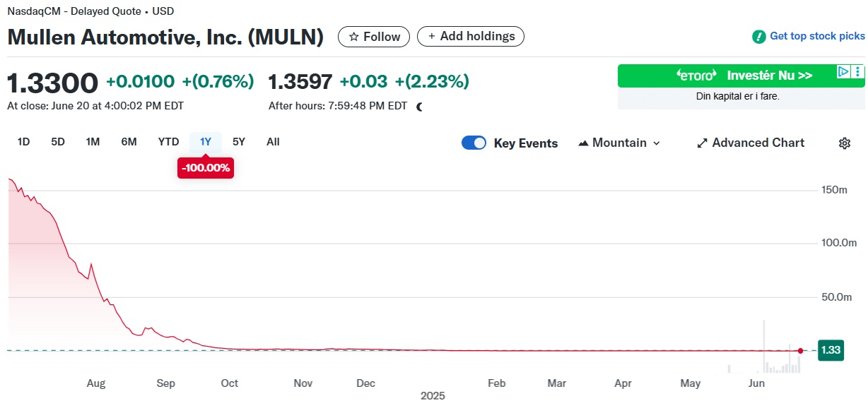Select the 1M time range
This screenshot has width=868, height=401.
tap(93, 142)
